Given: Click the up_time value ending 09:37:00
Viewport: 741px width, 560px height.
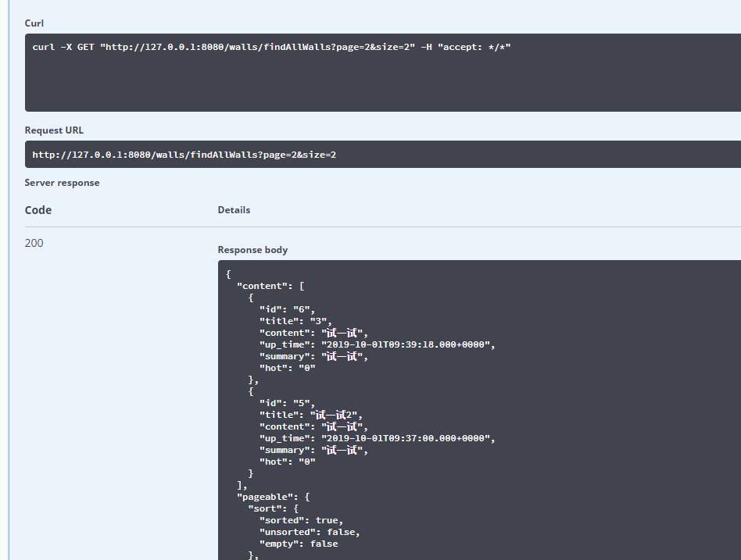Looking at the screenshot, I should (404, 438).
